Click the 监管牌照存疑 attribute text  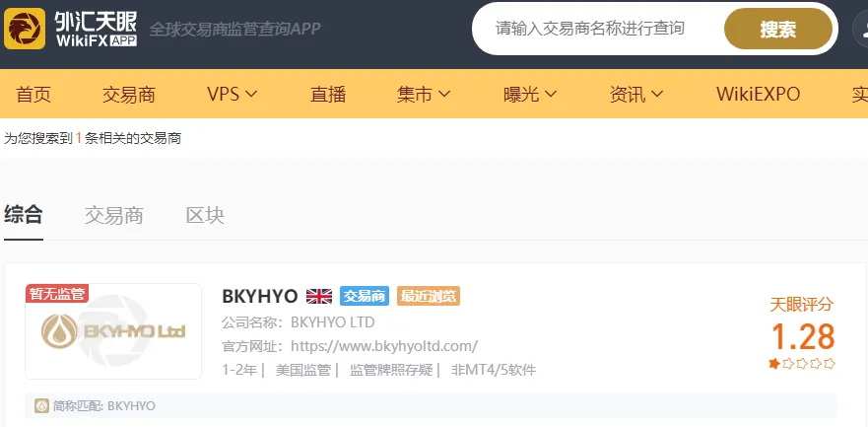391,370
